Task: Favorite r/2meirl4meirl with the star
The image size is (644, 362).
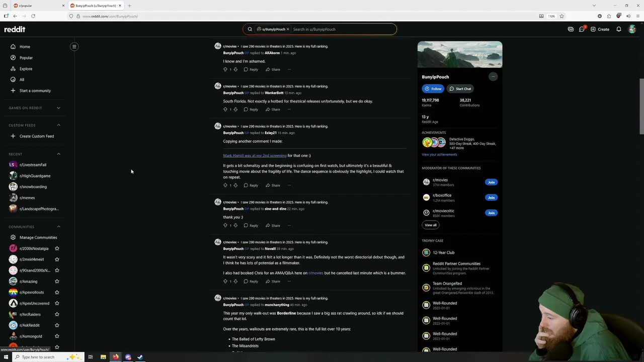Action: coord(57,259)
